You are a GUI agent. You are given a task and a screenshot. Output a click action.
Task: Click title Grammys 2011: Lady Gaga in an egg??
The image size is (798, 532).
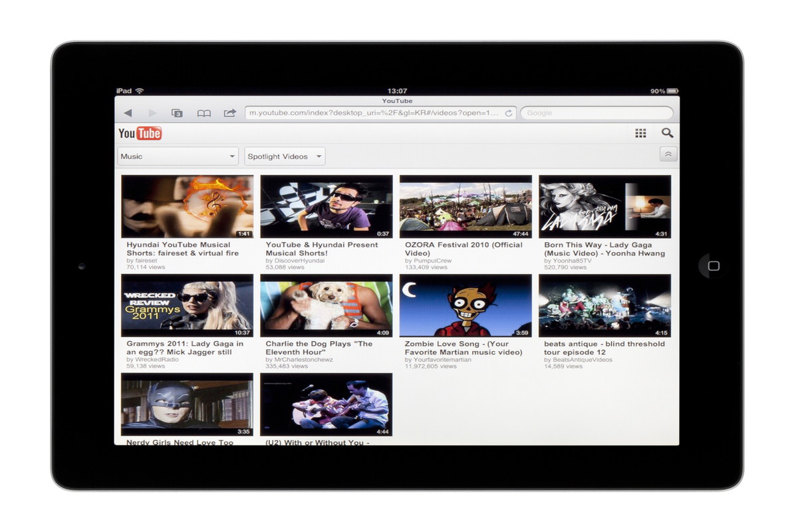coord(185,348)
